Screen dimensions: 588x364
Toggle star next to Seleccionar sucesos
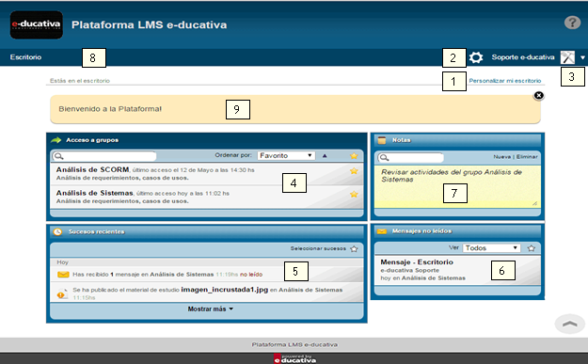click(354, 249)
